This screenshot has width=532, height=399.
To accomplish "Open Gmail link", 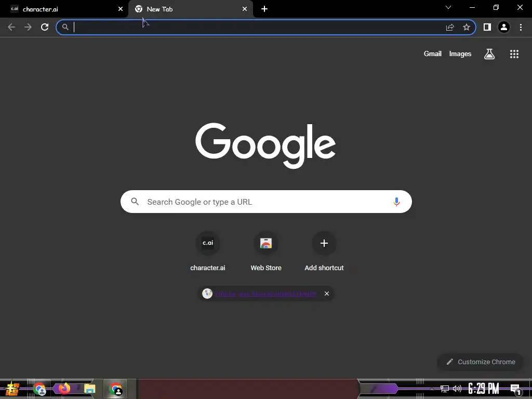I will tap(433, 54).
